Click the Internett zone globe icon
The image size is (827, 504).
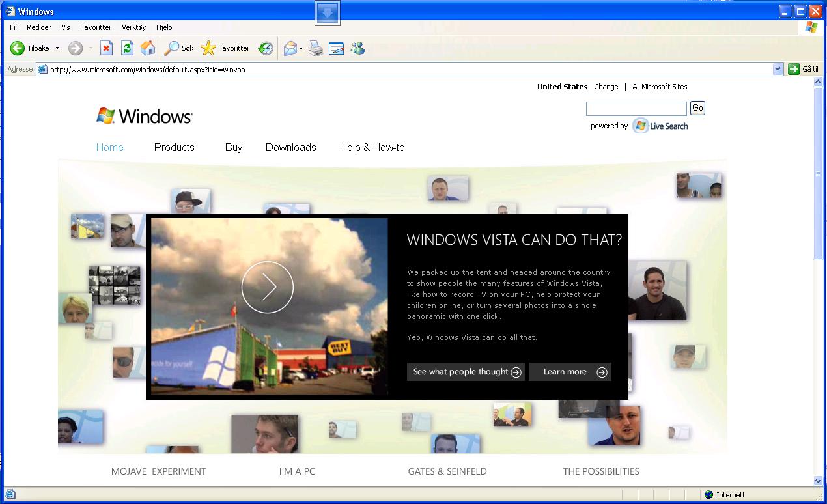[709, 495]
